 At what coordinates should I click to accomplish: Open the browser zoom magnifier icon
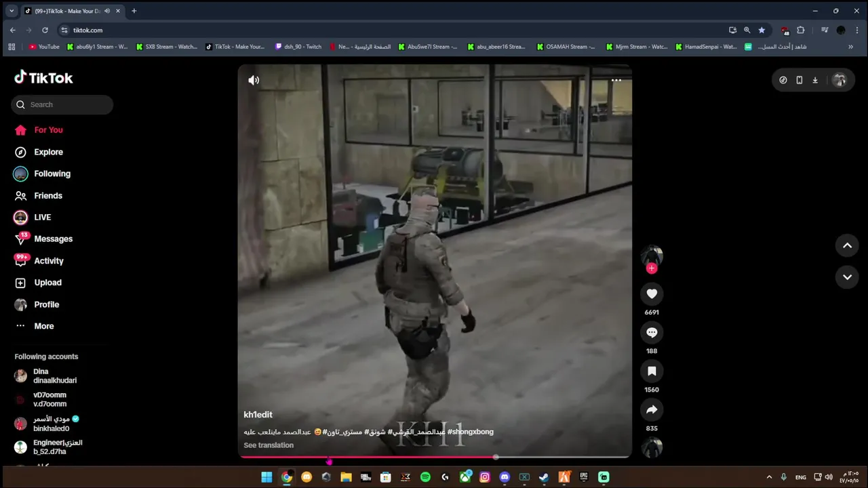coord(747,30)
